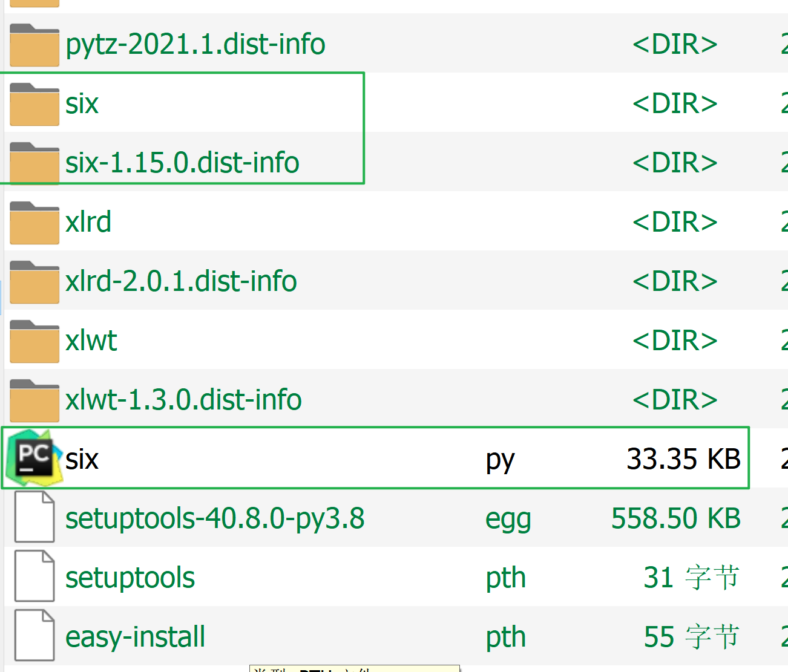Click the easy-install.pth file icon
The image size is (788, 672).
point(34,635)
